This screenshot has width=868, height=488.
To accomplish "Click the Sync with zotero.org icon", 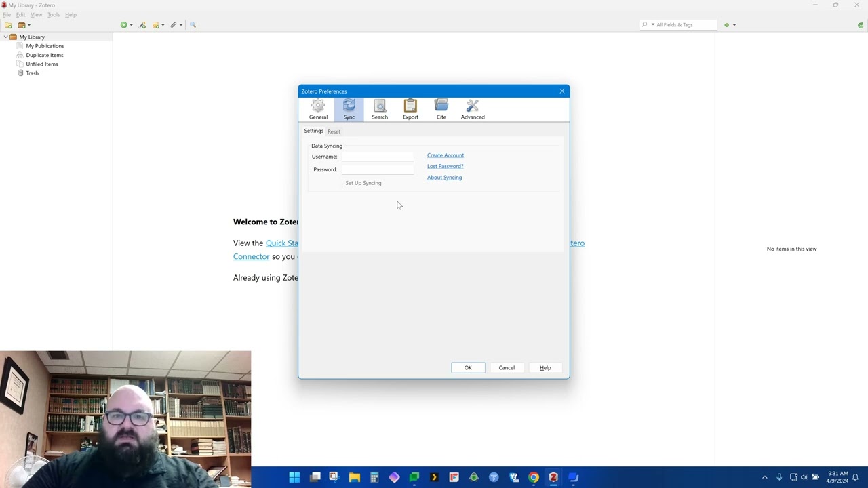I will click(x=861, y=25).
